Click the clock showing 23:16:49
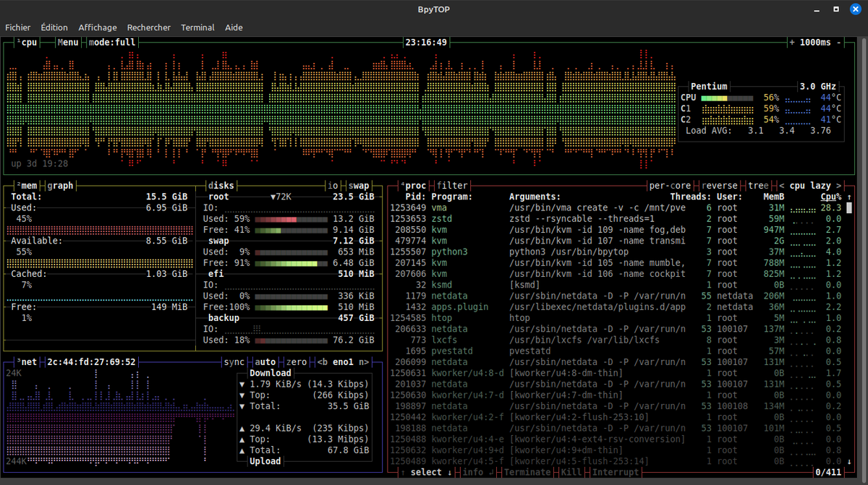This screenshot has width=868, height=485. (426, 43)
